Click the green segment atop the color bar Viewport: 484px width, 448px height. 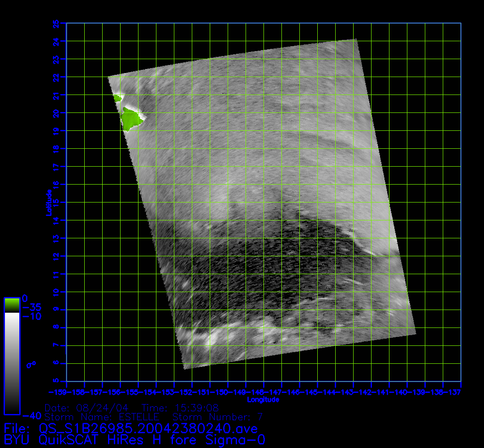(x=12, y=305)
